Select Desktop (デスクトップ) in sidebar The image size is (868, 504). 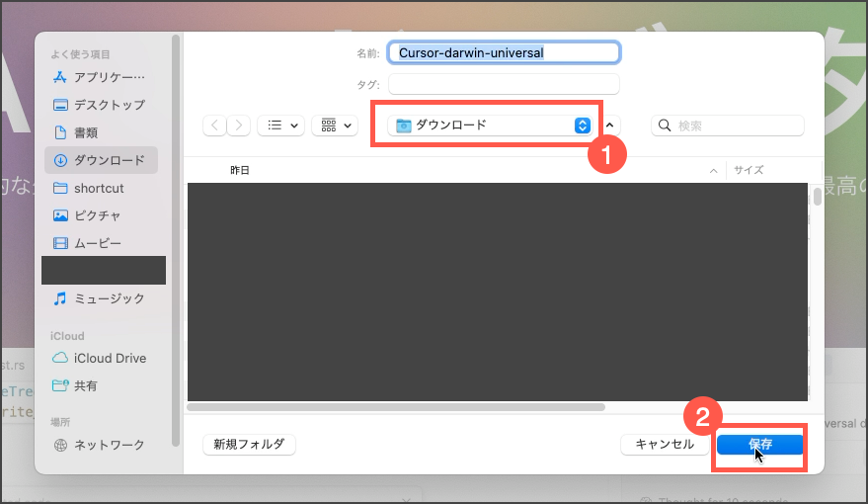[100, 105]
